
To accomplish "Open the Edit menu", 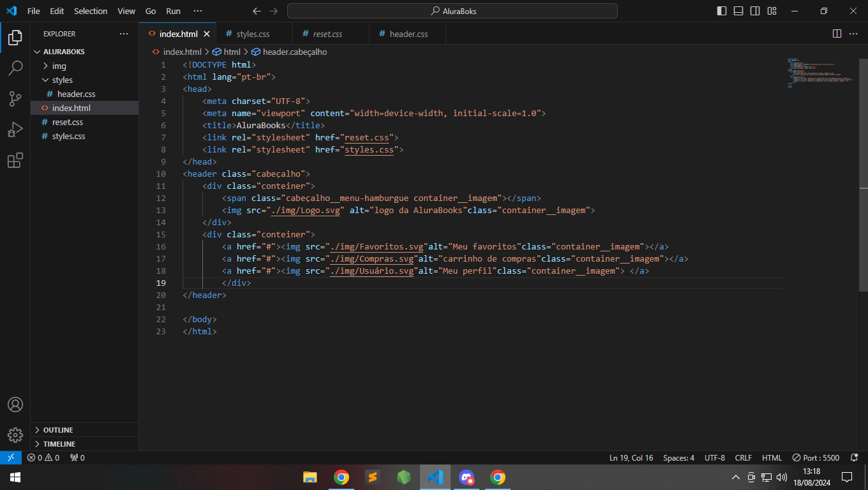I will [x=57, y=11].
